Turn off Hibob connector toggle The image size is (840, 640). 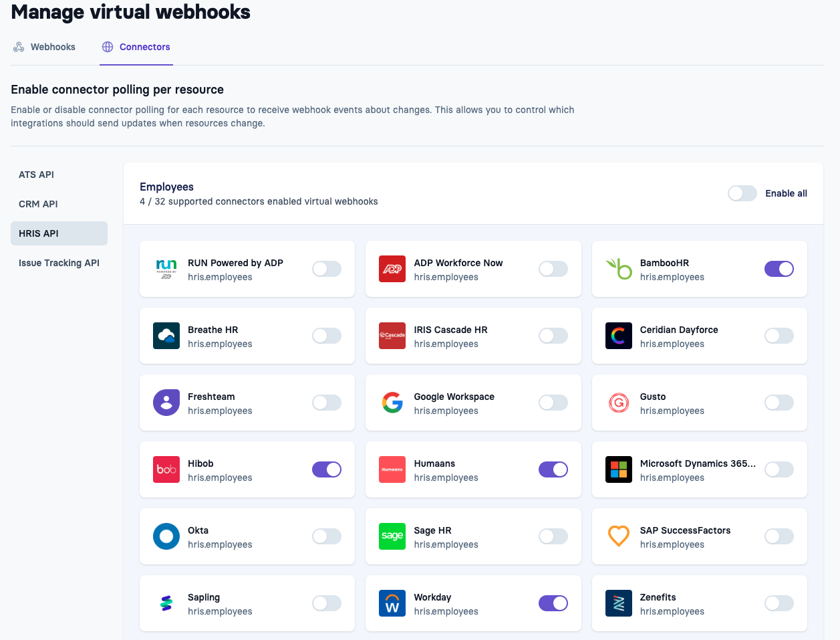point(327,469)
